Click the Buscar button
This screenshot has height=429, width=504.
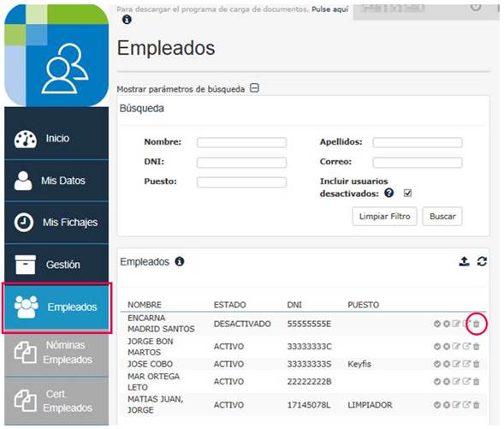(x=442, y=217)
